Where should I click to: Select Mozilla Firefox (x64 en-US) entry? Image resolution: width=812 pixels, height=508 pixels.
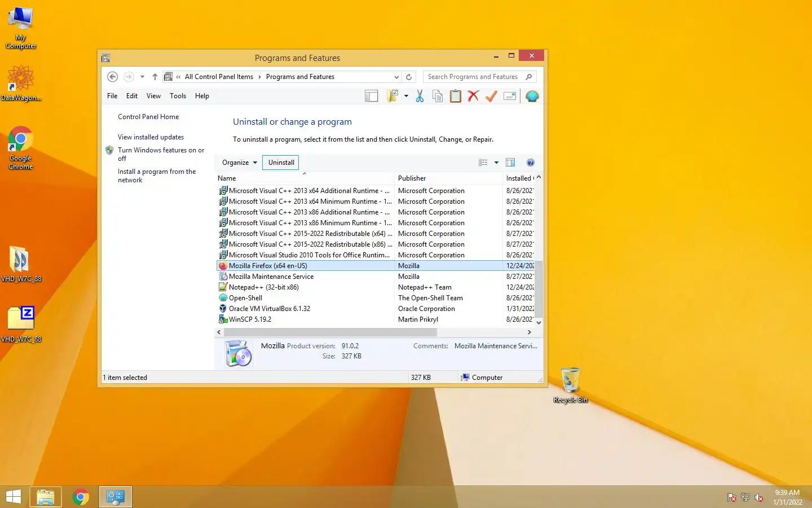375,266
